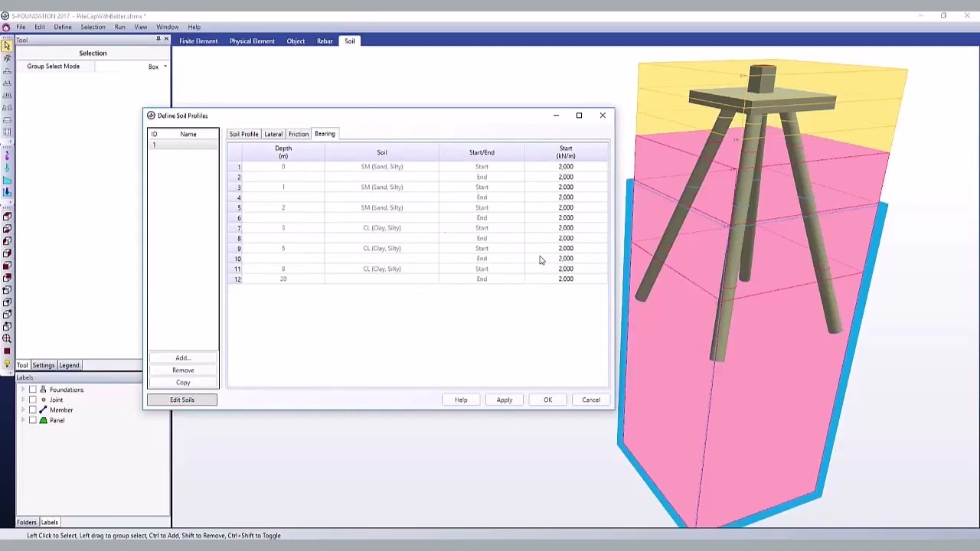Screen dimensions: 980x551
Task: Open the Soil Profile tab in dialog
Action: [243, 134]
